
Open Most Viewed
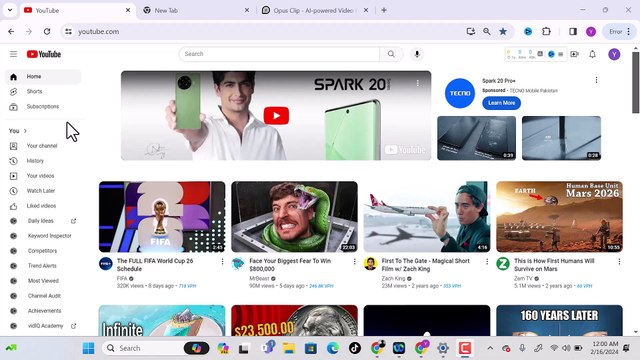click(43, 281)
